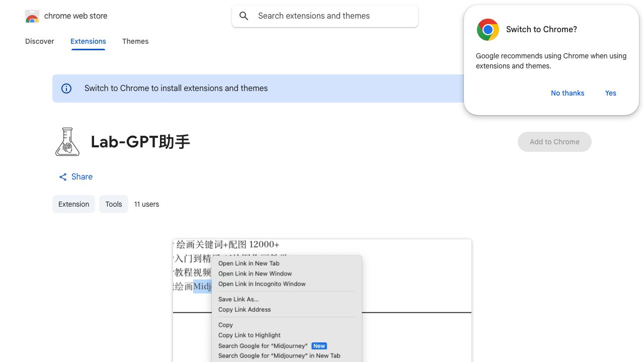Open the Chrome Web Store logo
Image resolution: width=644 pixels, height=362 pixels.
(x=32, y=16)
